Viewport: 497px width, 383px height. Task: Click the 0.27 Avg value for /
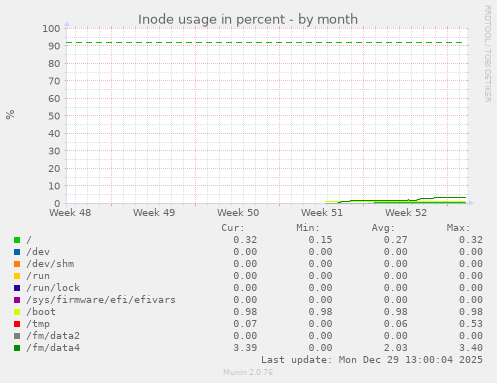pos(395,240)
